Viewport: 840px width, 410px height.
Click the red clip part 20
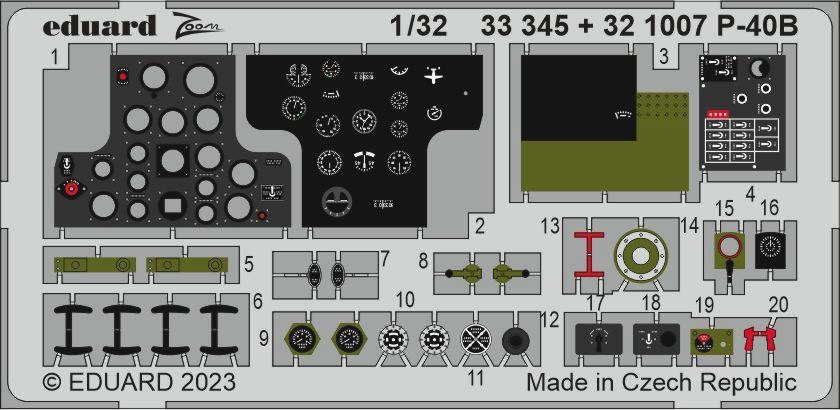click(760, 340)
